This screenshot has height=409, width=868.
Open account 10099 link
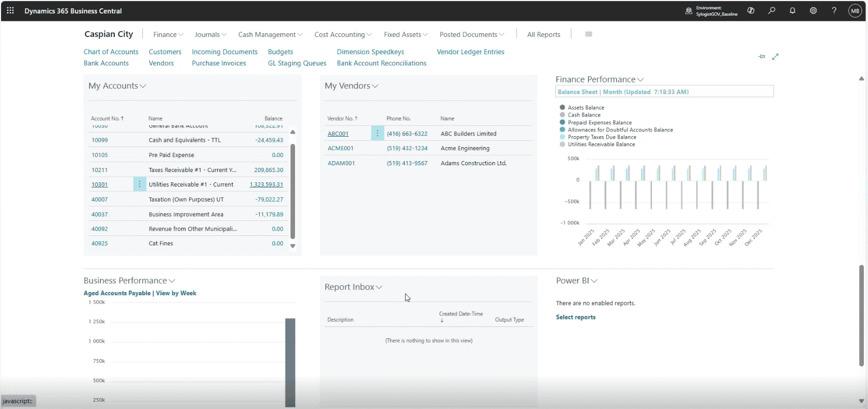[x=100, y=140]
